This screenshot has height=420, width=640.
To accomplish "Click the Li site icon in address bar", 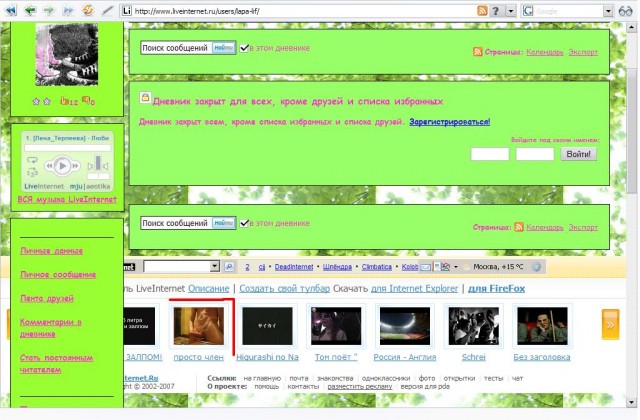I will [127, 11].
